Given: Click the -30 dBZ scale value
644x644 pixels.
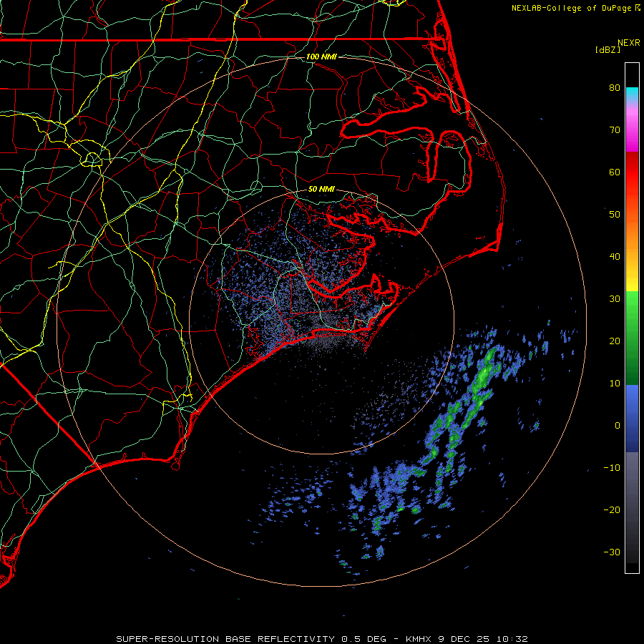Looking at the screenshot, I should pos(612,552).
